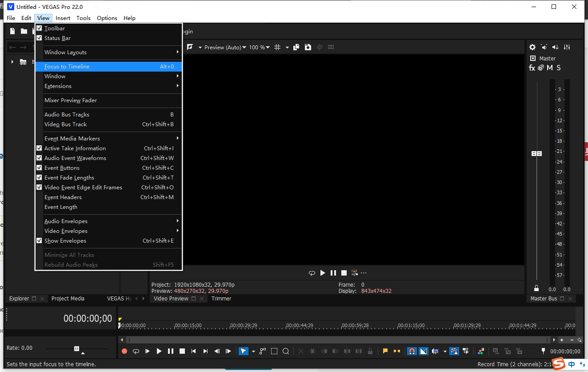Open the Auto Ripple mode dropdown
This screenshot has height=372, width=588.
click(x=445, y=351)
